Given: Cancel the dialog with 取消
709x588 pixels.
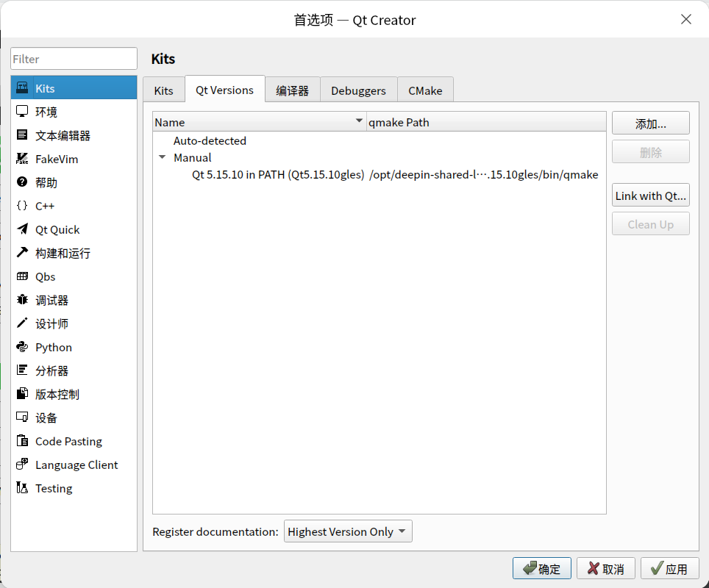Looking at the screenshot, I should pyautogui.click(x=606, y=569).
